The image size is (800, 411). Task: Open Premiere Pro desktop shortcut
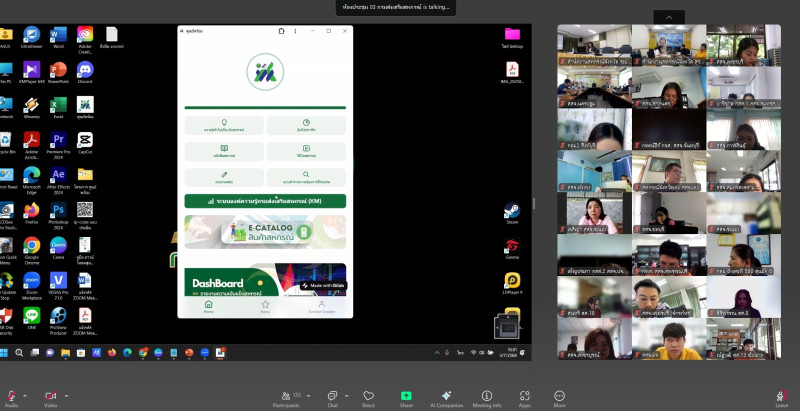click(x=58, y=143)
